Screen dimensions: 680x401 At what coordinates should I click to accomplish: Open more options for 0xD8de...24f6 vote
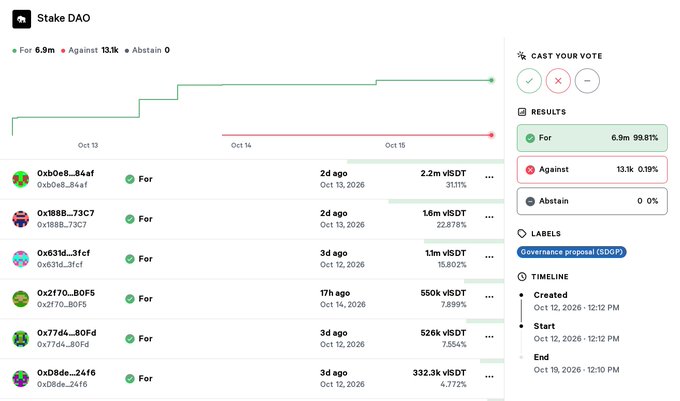(x=489, y=377)
